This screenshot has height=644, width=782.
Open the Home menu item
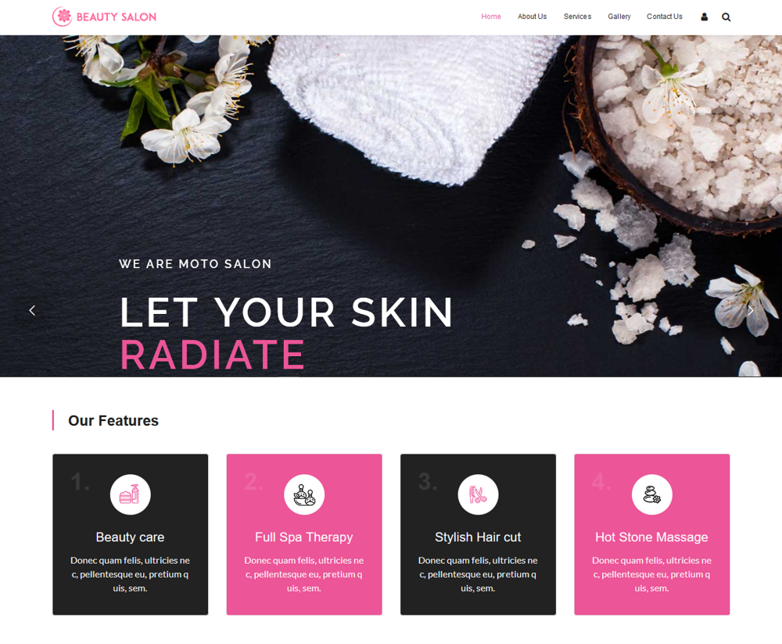(x=491, y=16)
